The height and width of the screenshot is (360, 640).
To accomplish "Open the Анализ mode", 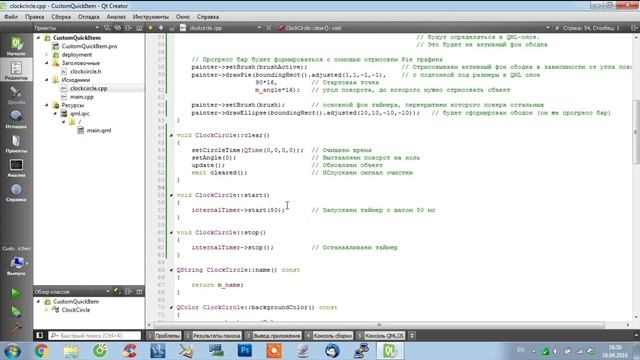I will pos(16,168).
